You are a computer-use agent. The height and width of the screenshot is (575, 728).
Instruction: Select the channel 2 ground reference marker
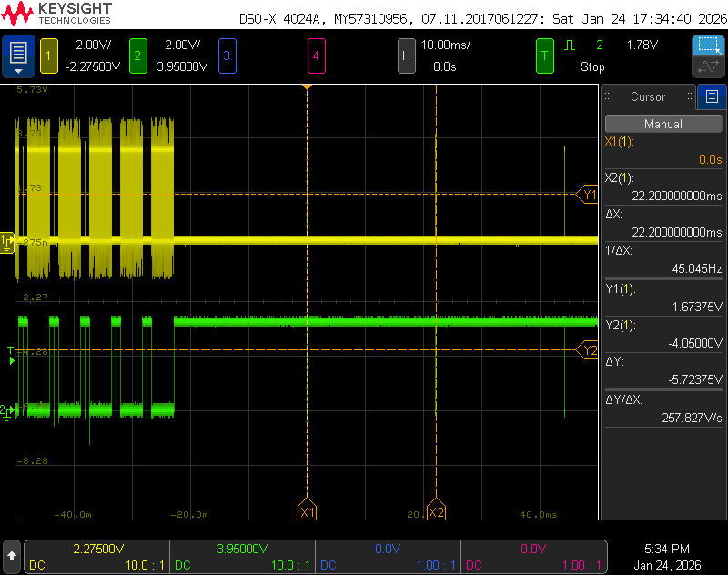[7, 411]
